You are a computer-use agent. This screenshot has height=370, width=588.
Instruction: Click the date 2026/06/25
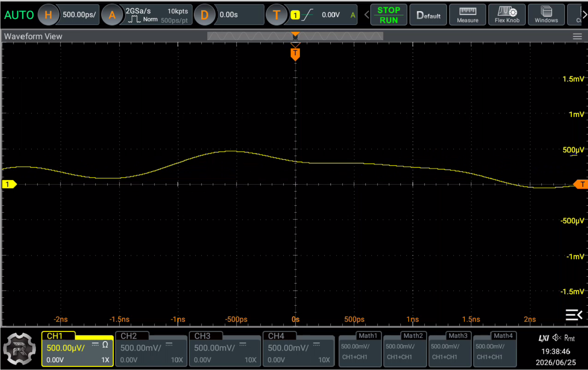coord(556,363)
